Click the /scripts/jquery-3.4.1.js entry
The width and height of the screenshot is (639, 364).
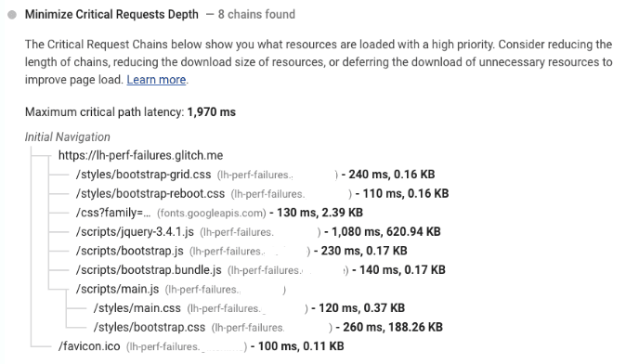[x=135, y=232]
